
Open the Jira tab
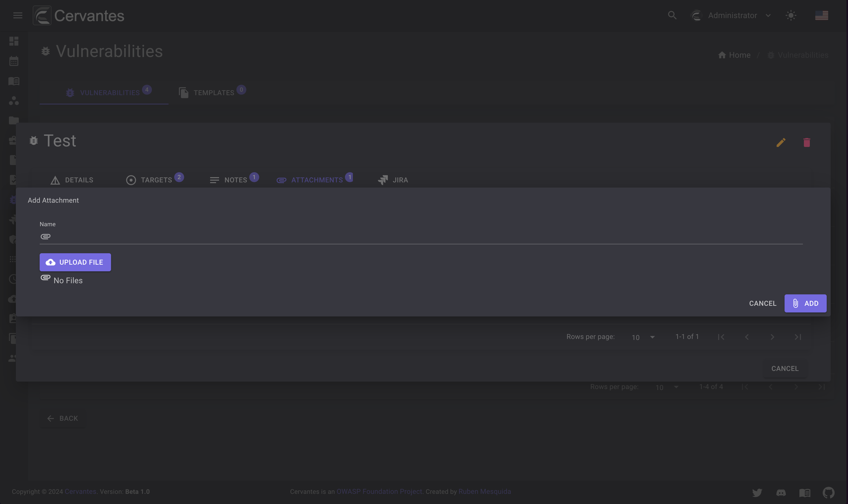393,180
